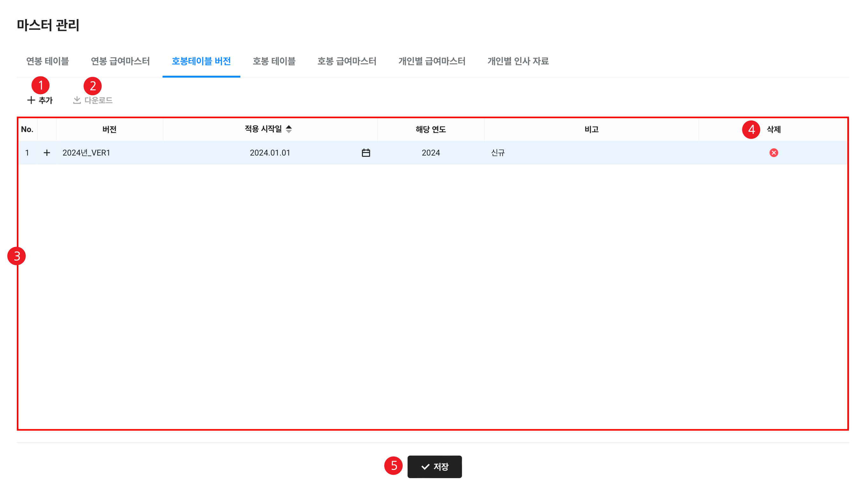Click the 2024.01.01 date field
868x490 pixels.
pyautogui.click(x=270, y=153)
